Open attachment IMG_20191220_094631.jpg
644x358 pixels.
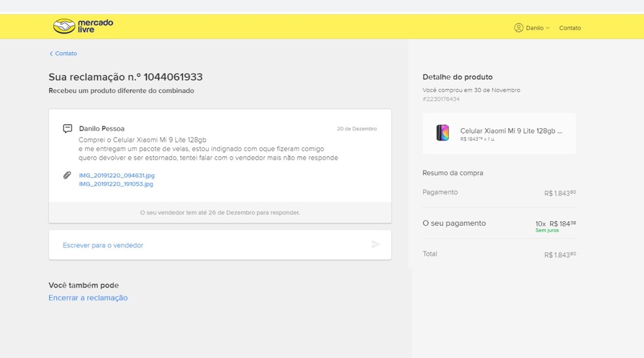click(116, 175)
